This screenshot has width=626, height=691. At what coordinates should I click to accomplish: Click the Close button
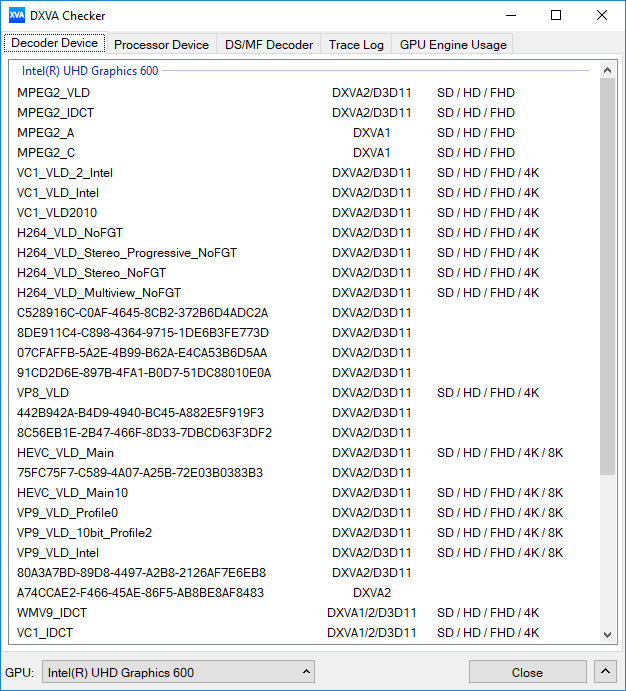pyautogui.click(x=527, y=672)
